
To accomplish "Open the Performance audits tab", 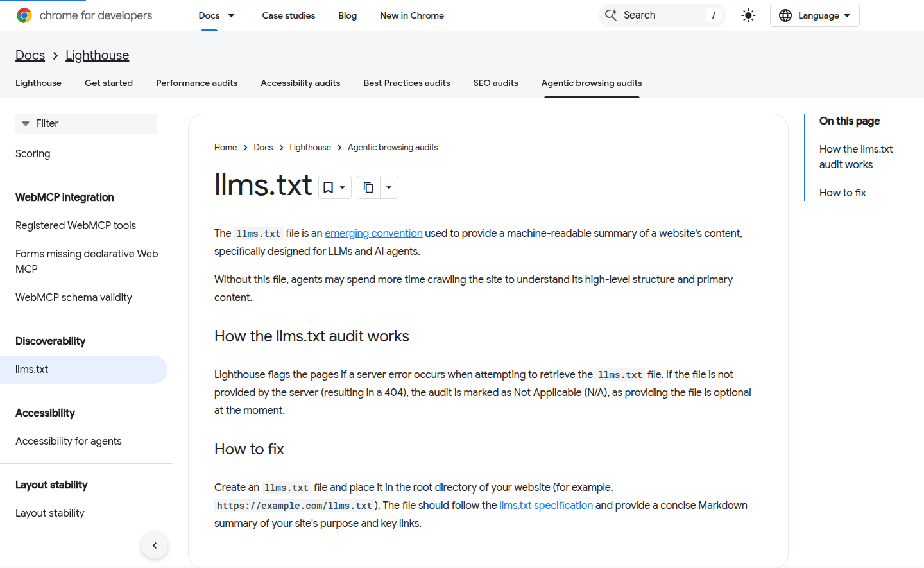I will point(196,83).
